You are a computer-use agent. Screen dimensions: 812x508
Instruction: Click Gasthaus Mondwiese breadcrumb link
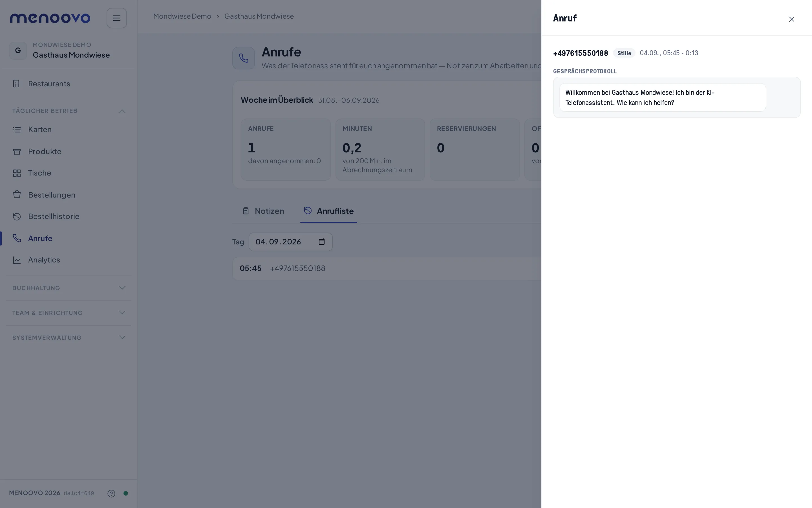click(259, 16)
